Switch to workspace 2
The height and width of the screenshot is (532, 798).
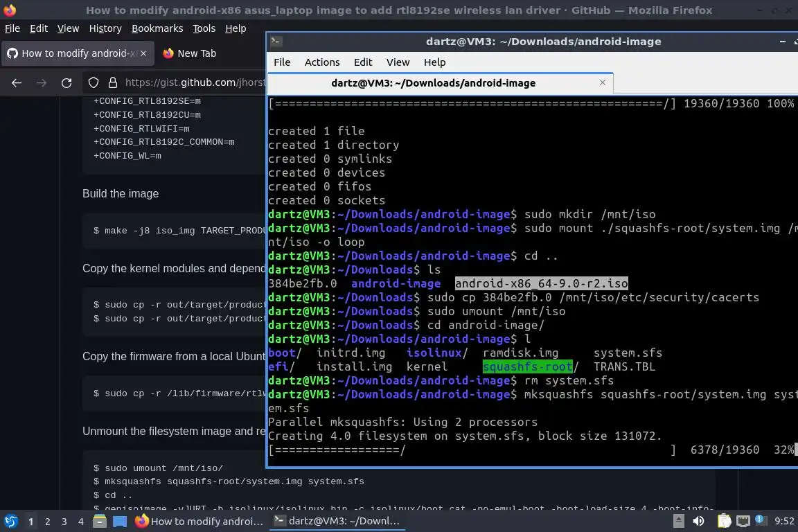coord(48,522)
